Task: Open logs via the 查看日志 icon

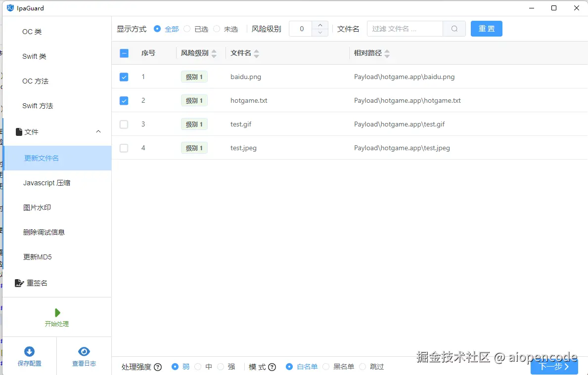Action: pyautogui.click(x=84, y=351)
